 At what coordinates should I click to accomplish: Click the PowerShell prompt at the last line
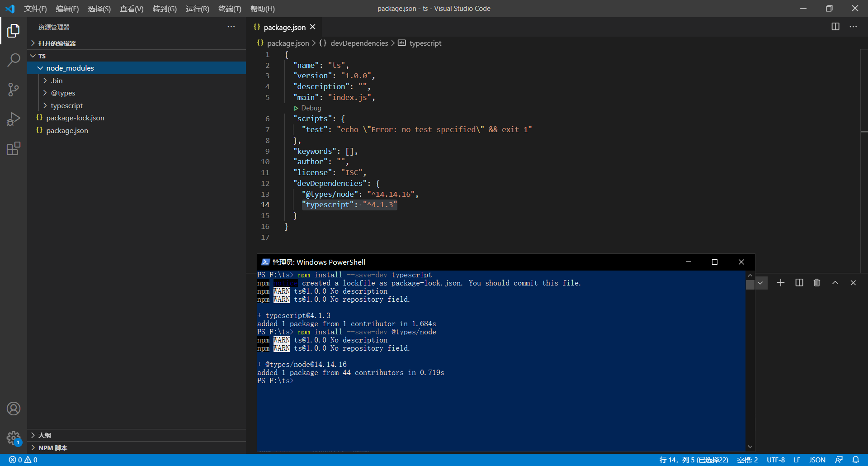tap(275, 381)
